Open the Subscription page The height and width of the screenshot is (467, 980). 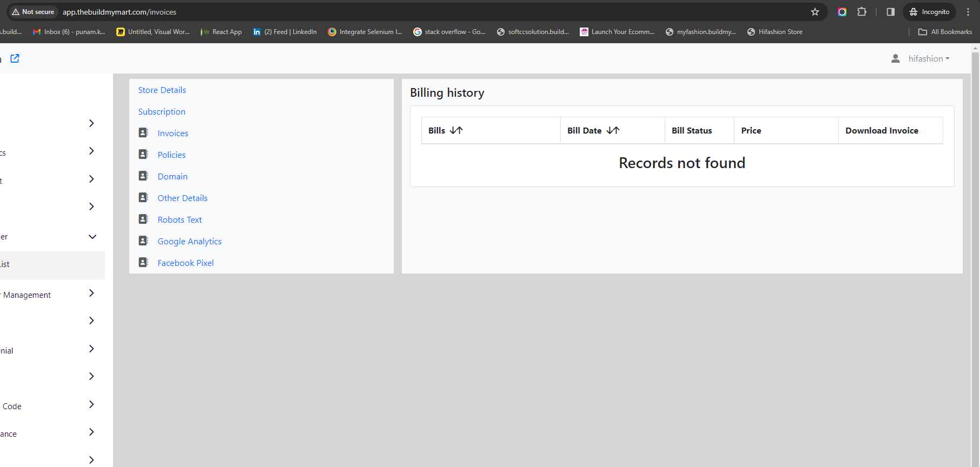pyautogui.click(x=162, y=111)
